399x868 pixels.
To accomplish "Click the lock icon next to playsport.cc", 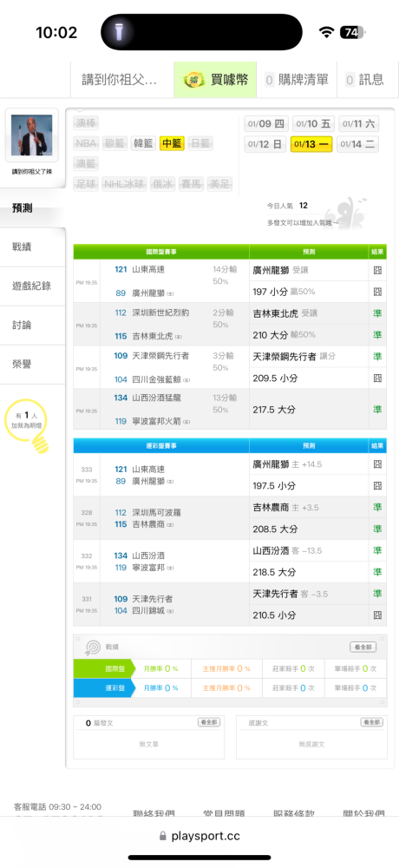I will pyautogui.click(x=162, y=836).
